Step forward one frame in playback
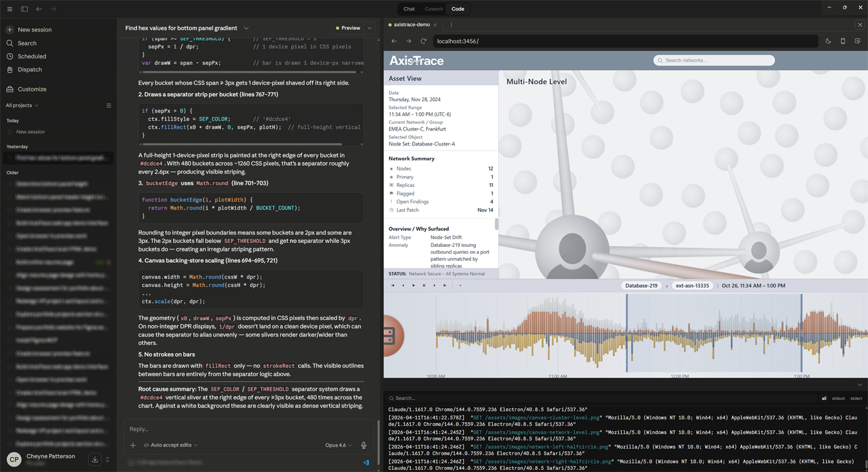Image resolution: width=868 pixels, height=472 pixels. click(435, 286)
